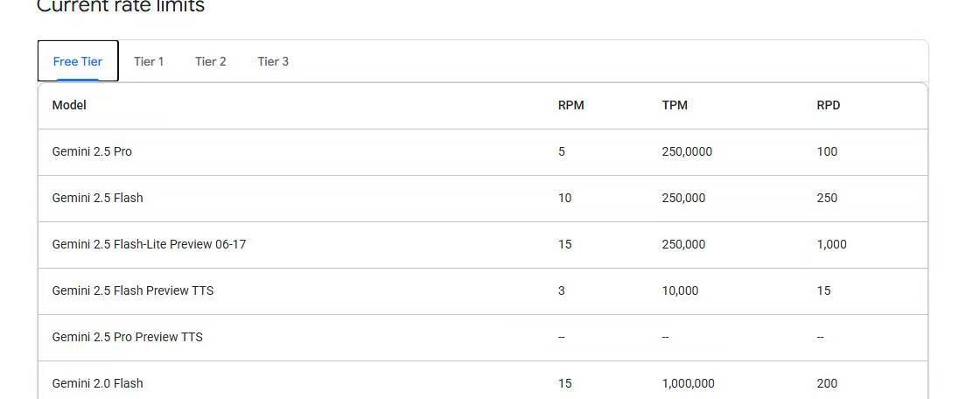Open the Tier 2 tab
This screenshot has width=980, height=399.
(x=211, y=61)
